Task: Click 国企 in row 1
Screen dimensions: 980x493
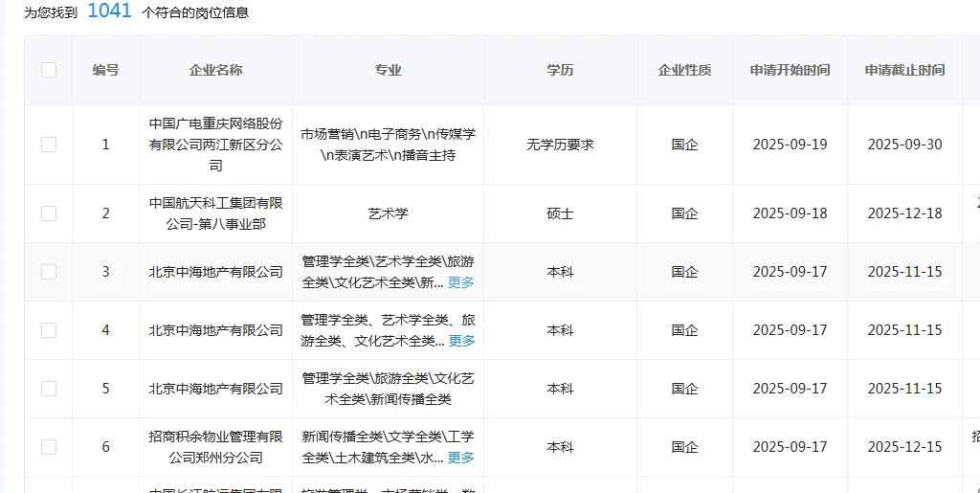Action: (x=684, y=145)
